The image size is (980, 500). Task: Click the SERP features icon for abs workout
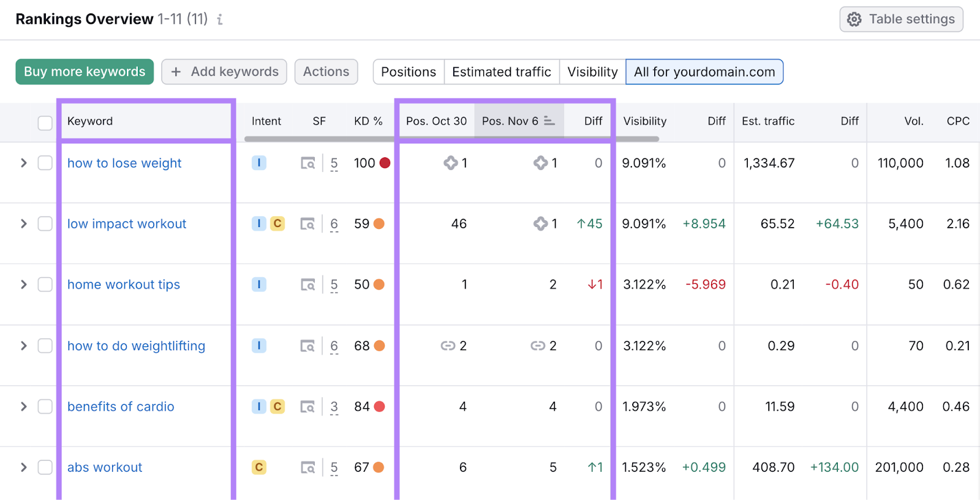click(x=307, y=468)
